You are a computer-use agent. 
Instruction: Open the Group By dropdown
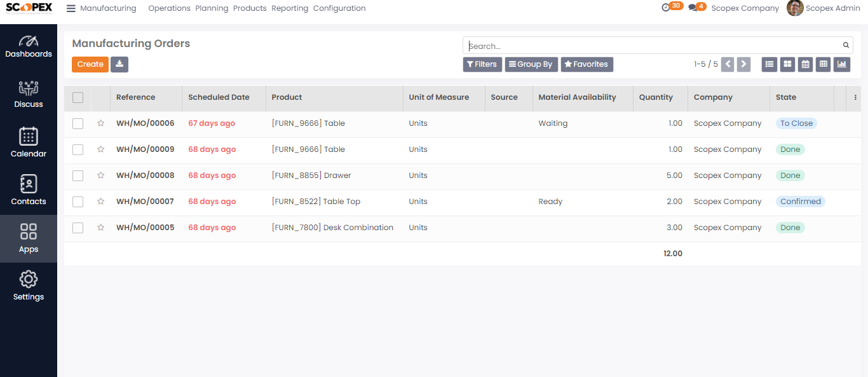(x=531, y=64)
